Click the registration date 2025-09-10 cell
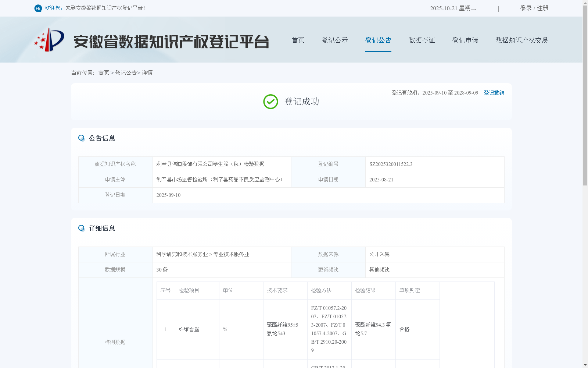 [328, 195]
